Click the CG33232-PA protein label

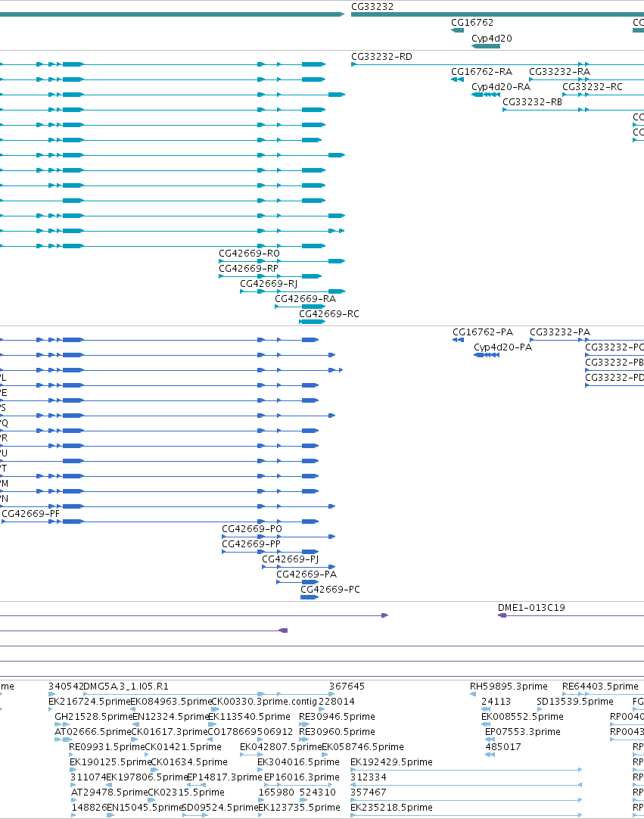560,332
